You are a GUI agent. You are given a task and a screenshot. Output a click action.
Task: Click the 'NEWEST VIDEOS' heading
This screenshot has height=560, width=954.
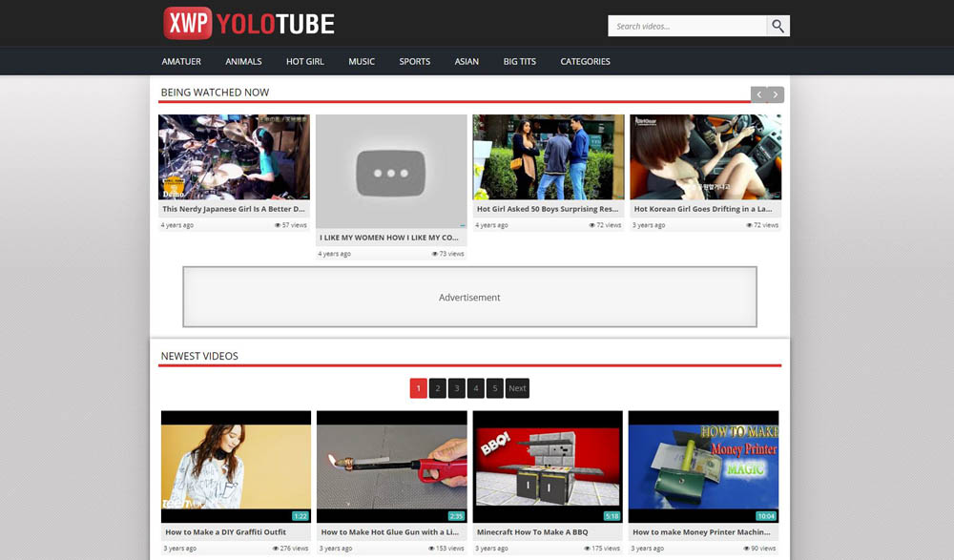pyautogui.click(x=199, y=356)
